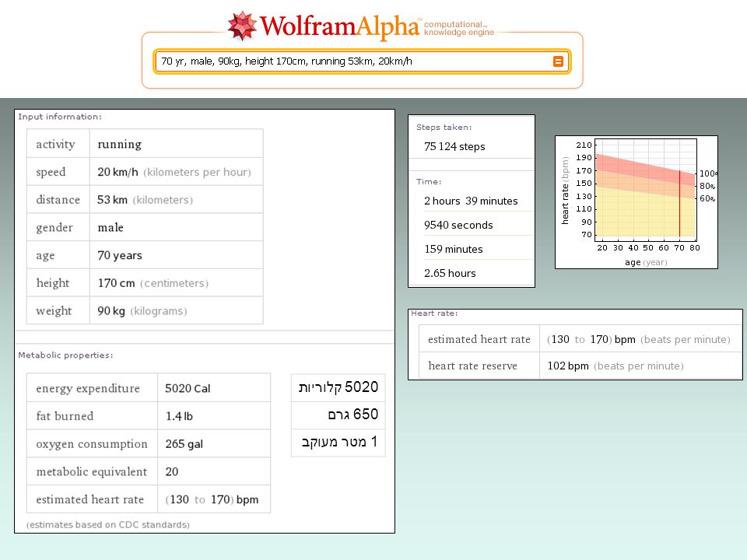Focus the query input field

point(362,61)
